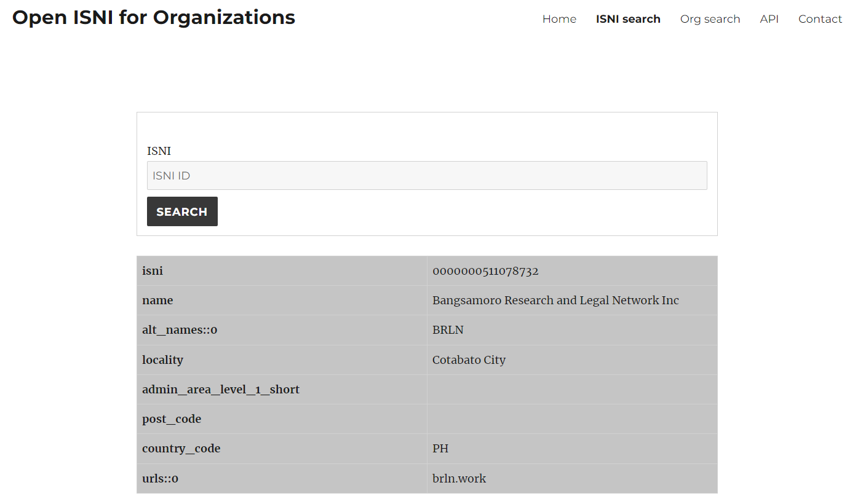Click the Bangsamoro Research and Legal Network Inc name
The image size is (855, 504).
point(555,301)
